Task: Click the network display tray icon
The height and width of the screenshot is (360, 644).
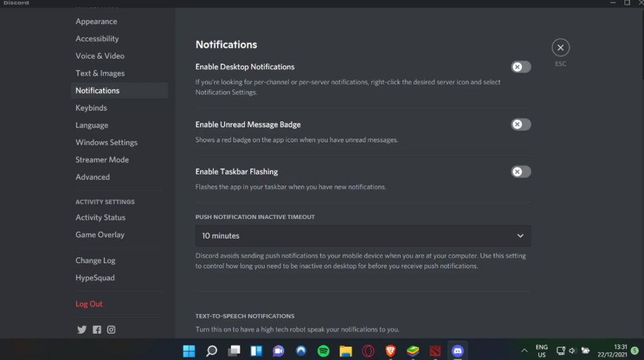Action: pyautogui.click(x=560, y=351)
